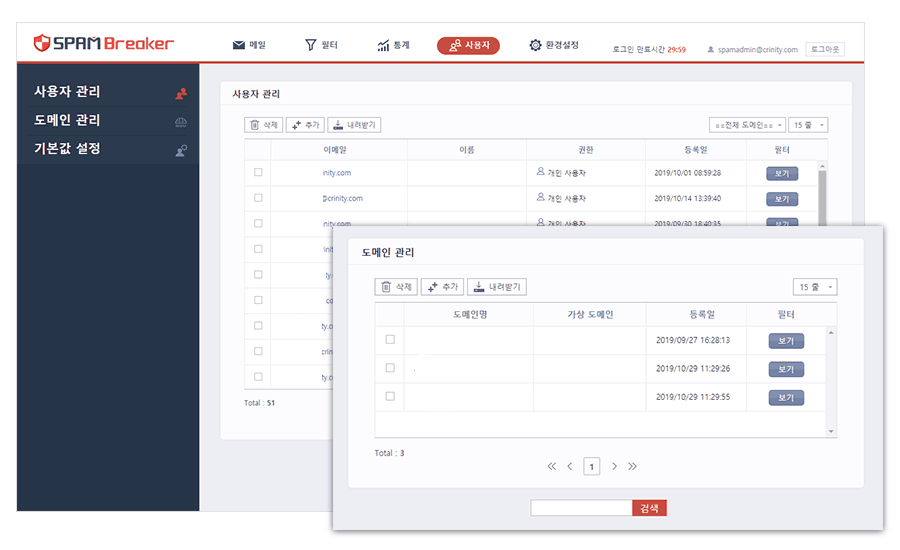Image resolution: width=900 pixels, height=550 pixels.
Task: Click 삭제 delete in user management panel
Action: pyautogui.click(x=263, y=125)
